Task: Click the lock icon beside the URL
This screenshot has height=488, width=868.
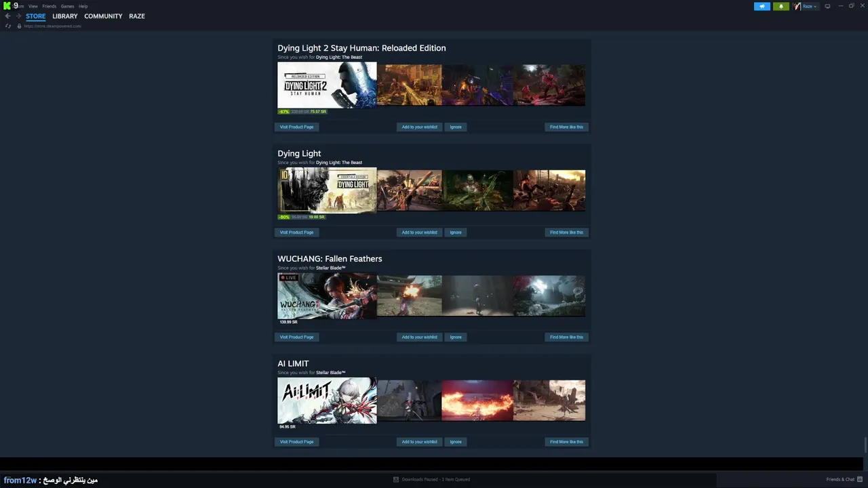Action: (19, 26)
